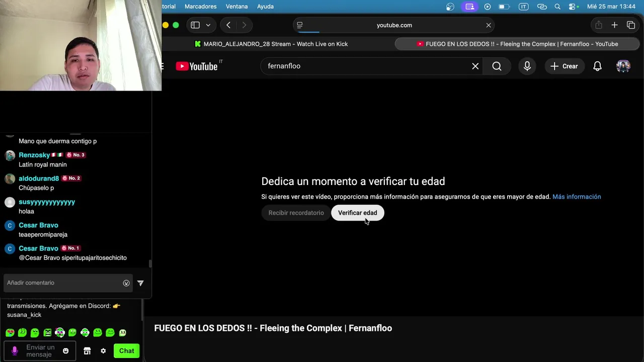
Task: Click the date and time Mié 25 mar
Action: [x=611, y=7]
